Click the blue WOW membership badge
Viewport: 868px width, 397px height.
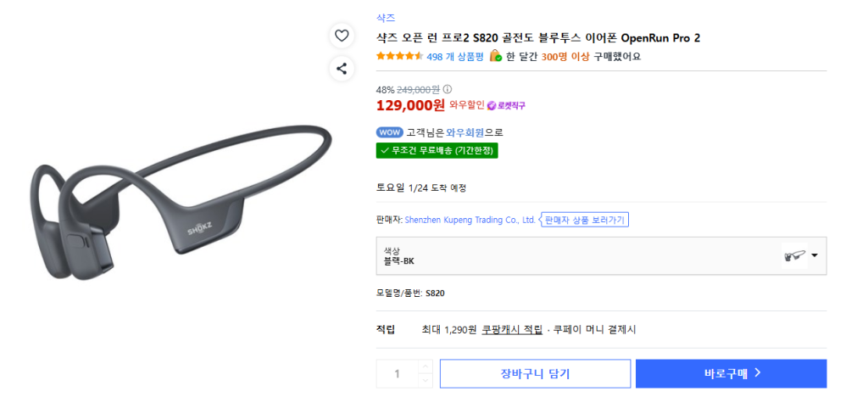(x=389, y=132)
